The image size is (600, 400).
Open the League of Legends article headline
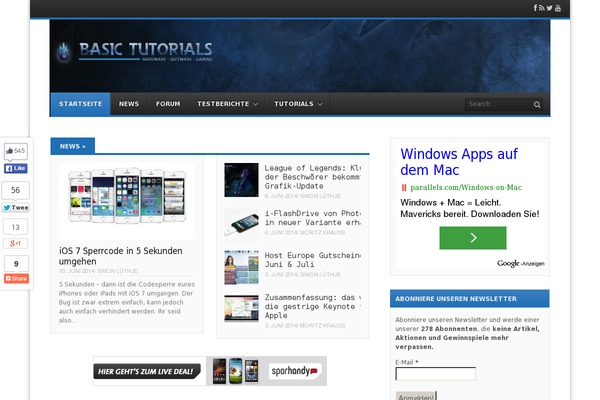pyautogui.click(x=312, y=177)
